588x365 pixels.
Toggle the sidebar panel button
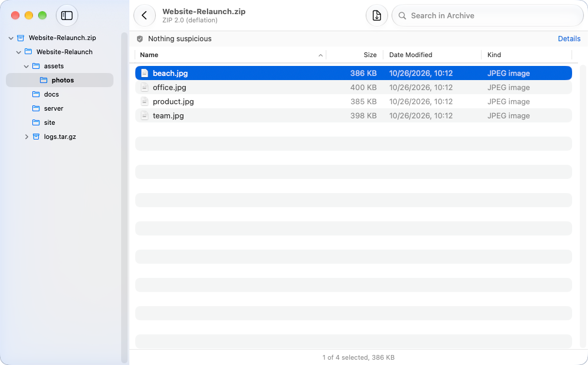click(67, 15)
